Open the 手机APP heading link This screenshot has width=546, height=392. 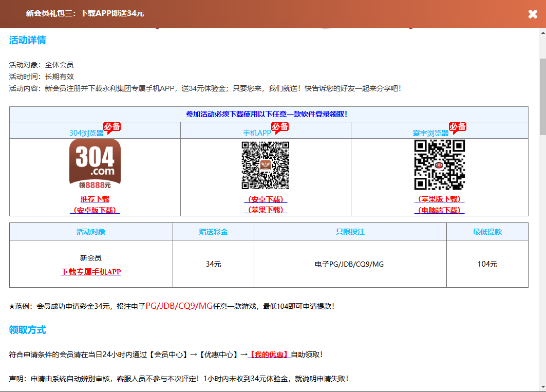[257, 133]
